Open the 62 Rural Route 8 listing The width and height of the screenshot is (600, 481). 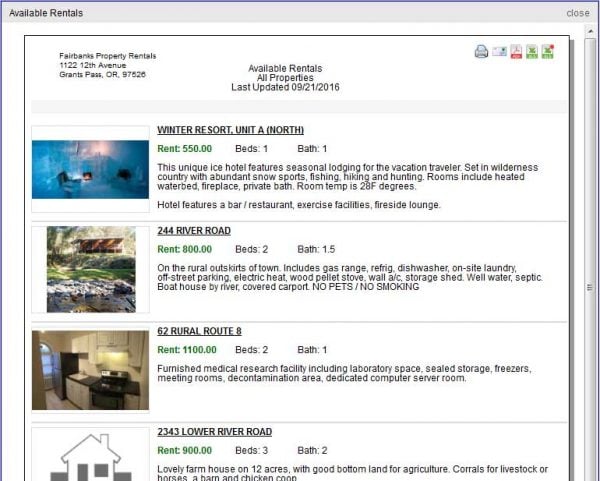tap(199, 331)
